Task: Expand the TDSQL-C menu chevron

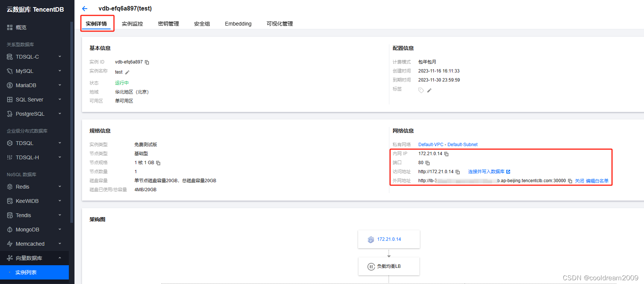Action: click(x=60, y=57)
